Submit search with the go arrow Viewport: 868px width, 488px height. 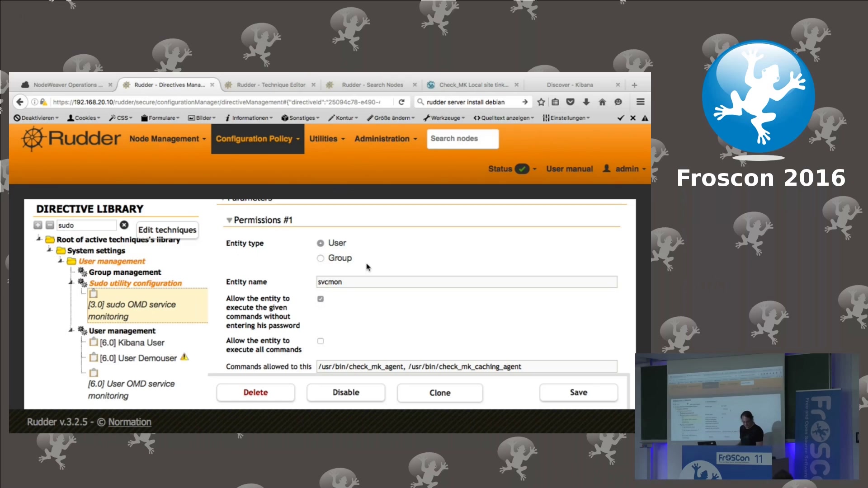point(525,102)
